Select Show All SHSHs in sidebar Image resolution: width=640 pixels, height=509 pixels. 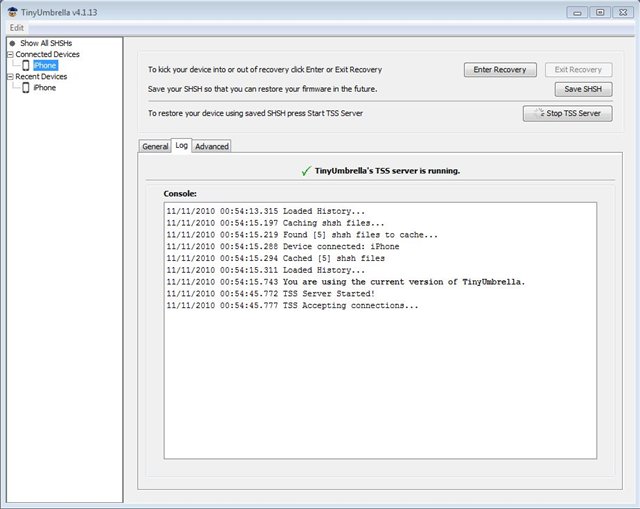pos(48,44)
